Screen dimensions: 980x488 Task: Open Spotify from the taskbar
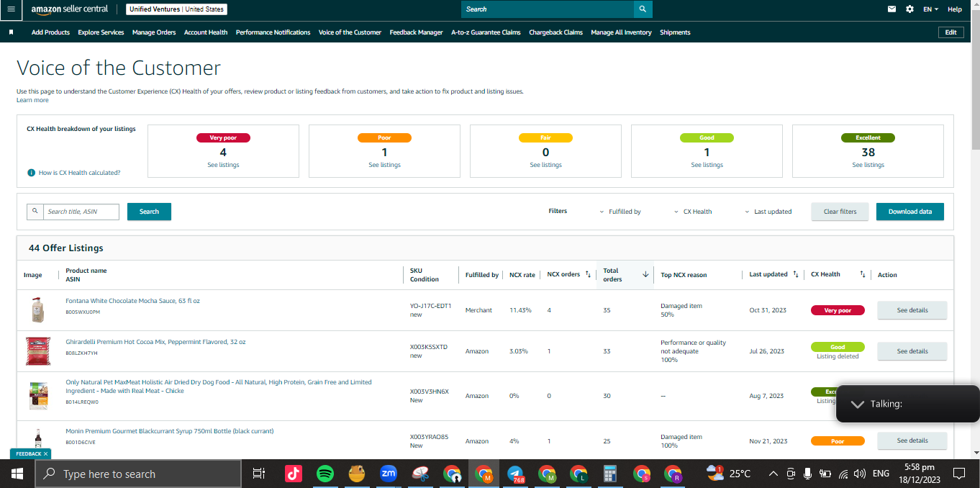(325, 474)
